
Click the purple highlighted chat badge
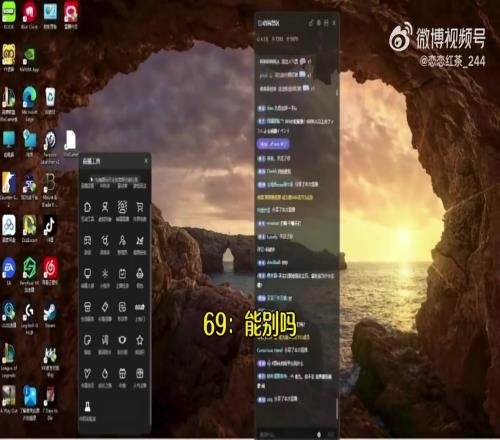[273, 144]
